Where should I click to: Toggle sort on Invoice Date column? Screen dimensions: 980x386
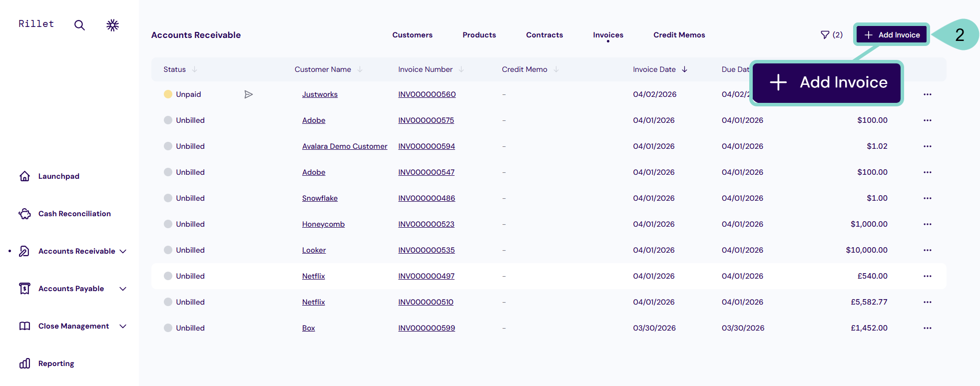click(684, 69)
